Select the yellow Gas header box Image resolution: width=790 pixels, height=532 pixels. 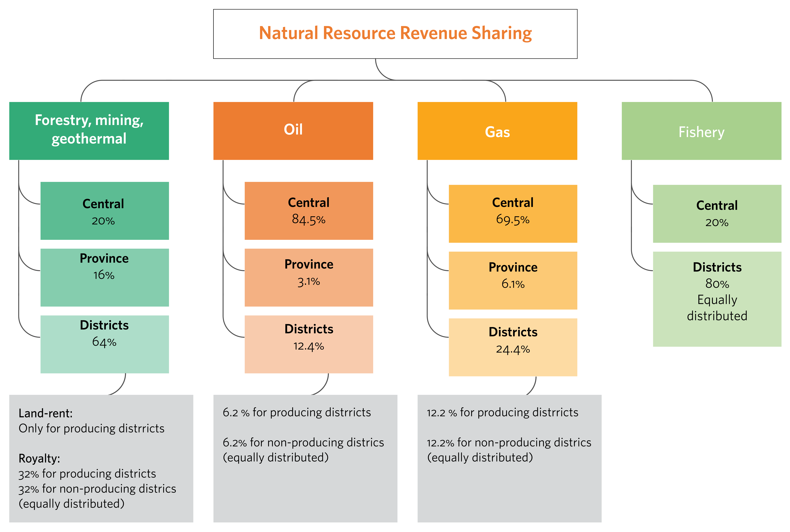(x=497, y=131)
